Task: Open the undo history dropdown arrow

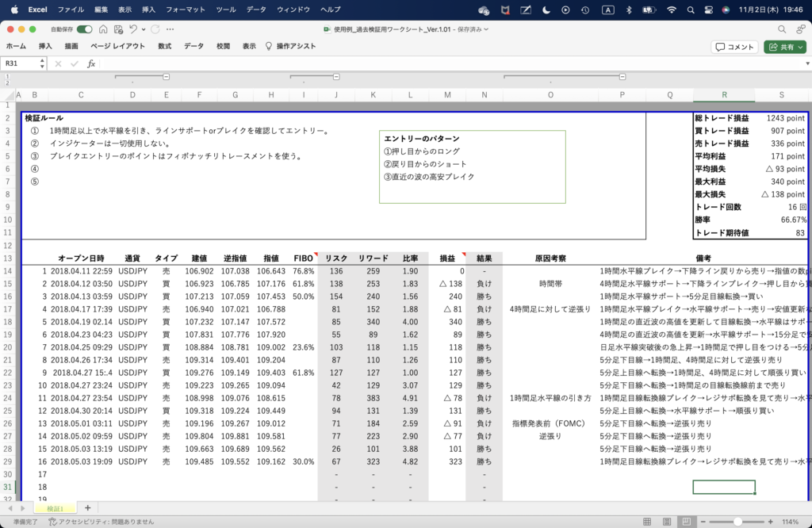Action: [x=144, y=29]
